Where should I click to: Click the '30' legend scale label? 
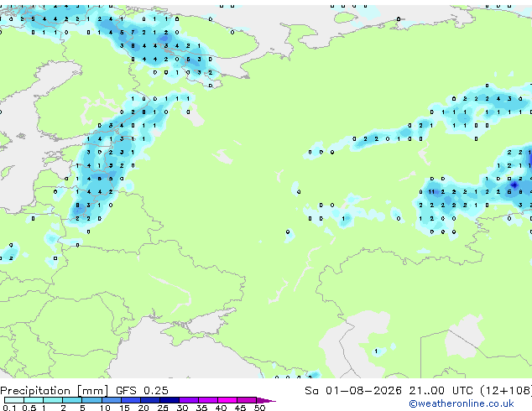pos(182,408)
